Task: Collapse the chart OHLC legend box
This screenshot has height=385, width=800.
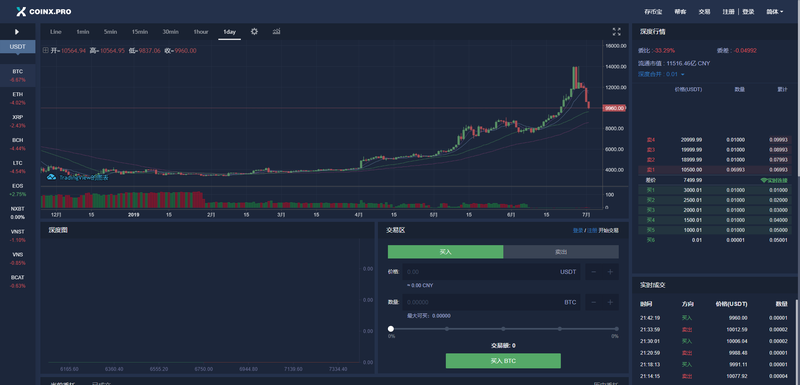Action: 46,50
